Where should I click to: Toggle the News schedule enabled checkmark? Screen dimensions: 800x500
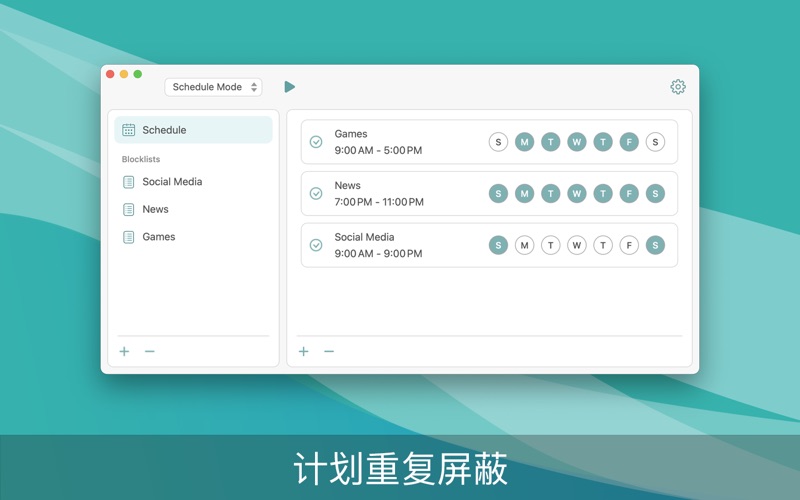click(316, 193)
